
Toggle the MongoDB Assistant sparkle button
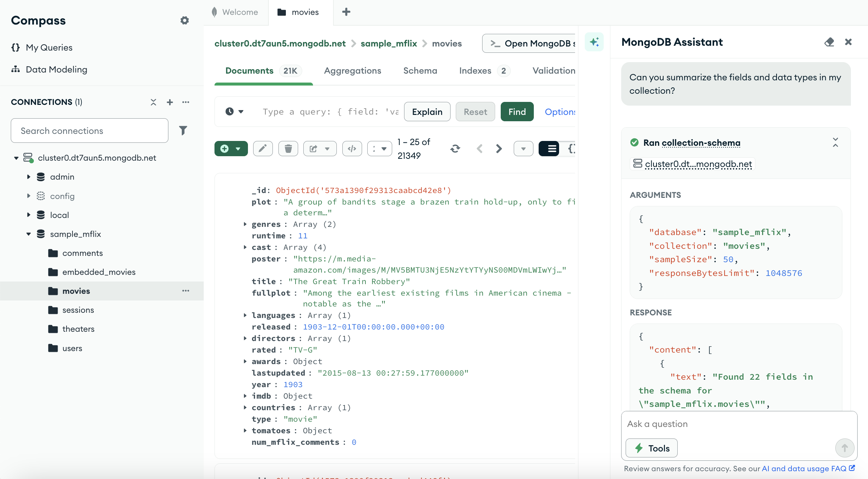click(x=594, y=42)
